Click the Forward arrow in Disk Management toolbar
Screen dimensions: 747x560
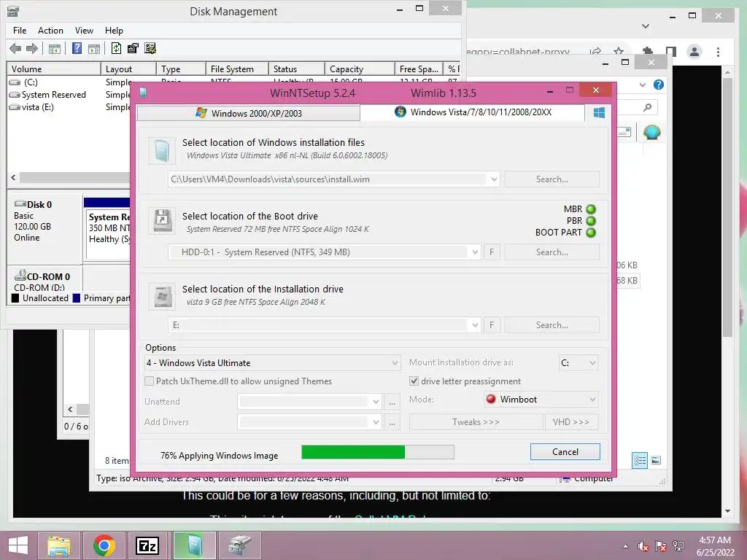[x=32, y=48]
